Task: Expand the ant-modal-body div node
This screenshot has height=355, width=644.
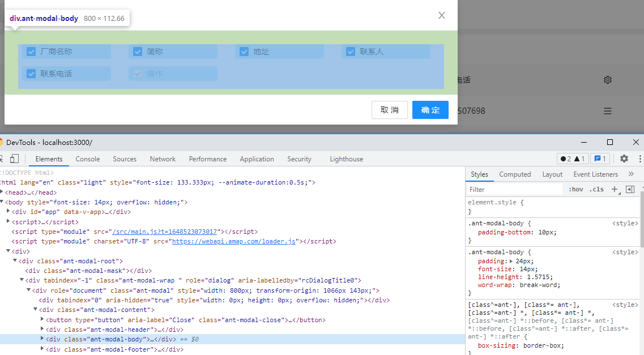Action: (x=42, y=339)
